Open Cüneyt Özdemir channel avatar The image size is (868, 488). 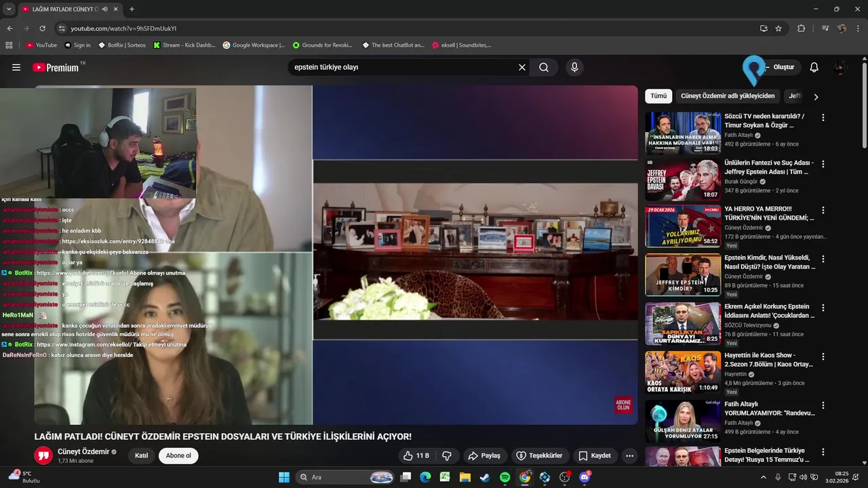(x=43, y=455)
